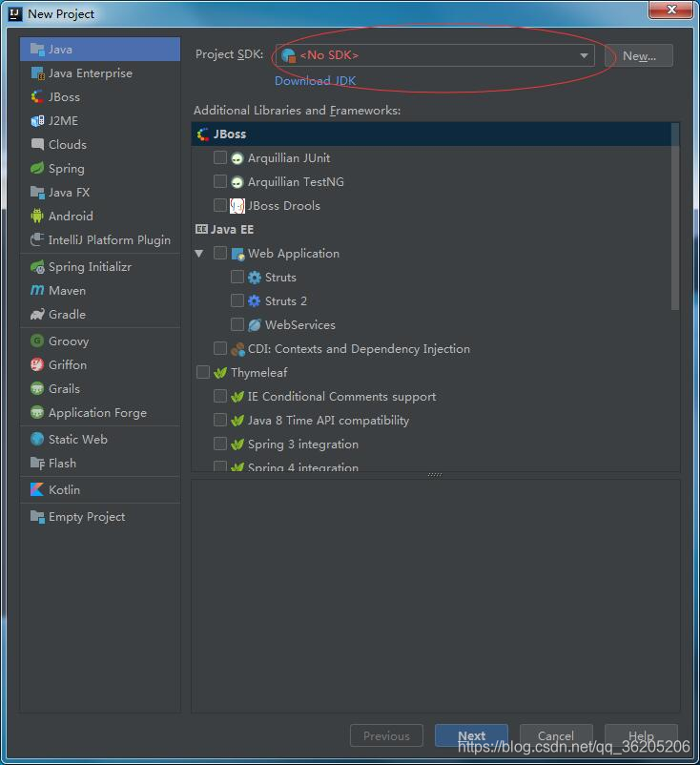700x765 pixels.
Task: Pick the Clouds project icon
Action: pos(37,144)
